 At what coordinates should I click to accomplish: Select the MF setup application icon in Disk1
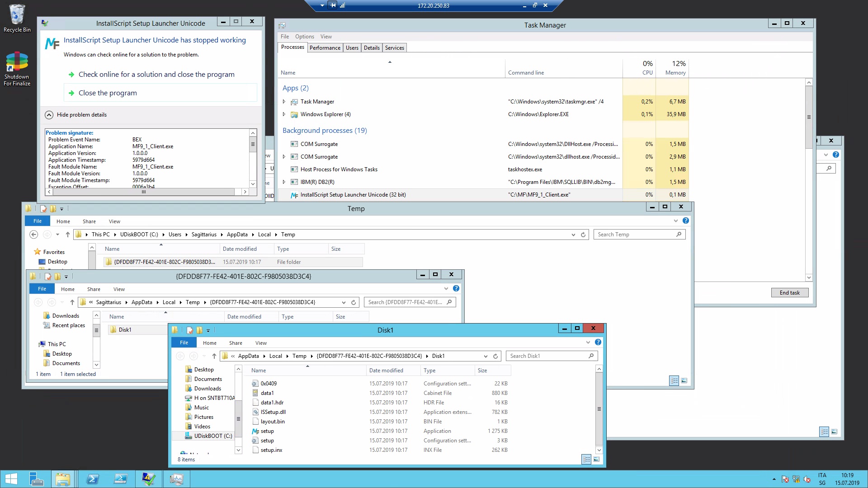click(255, 431)
